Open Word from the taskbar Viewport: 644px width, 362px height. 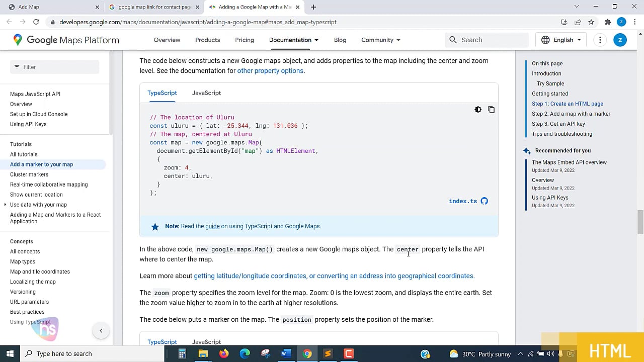click(286, 354)
